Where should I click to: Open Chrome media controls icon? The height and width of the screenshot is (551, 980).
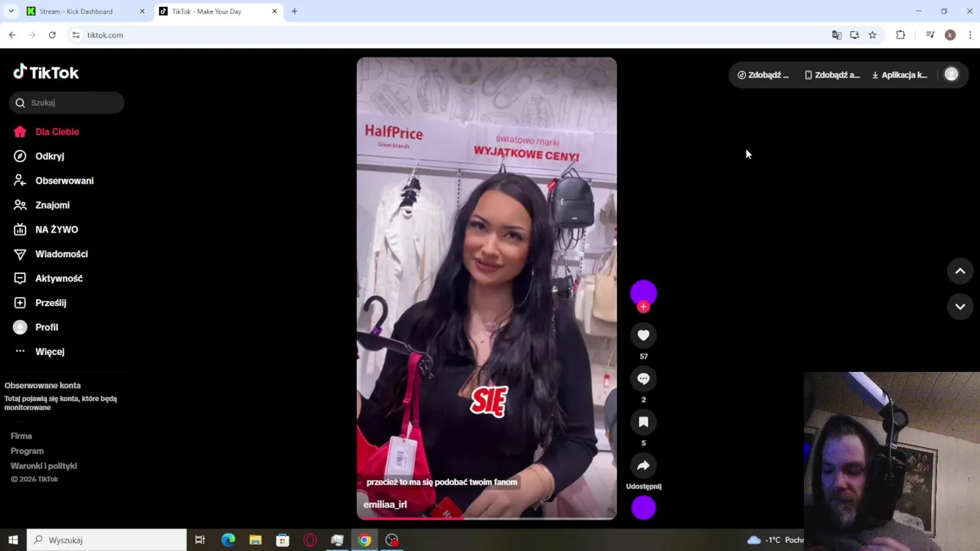tap(929, 35)
